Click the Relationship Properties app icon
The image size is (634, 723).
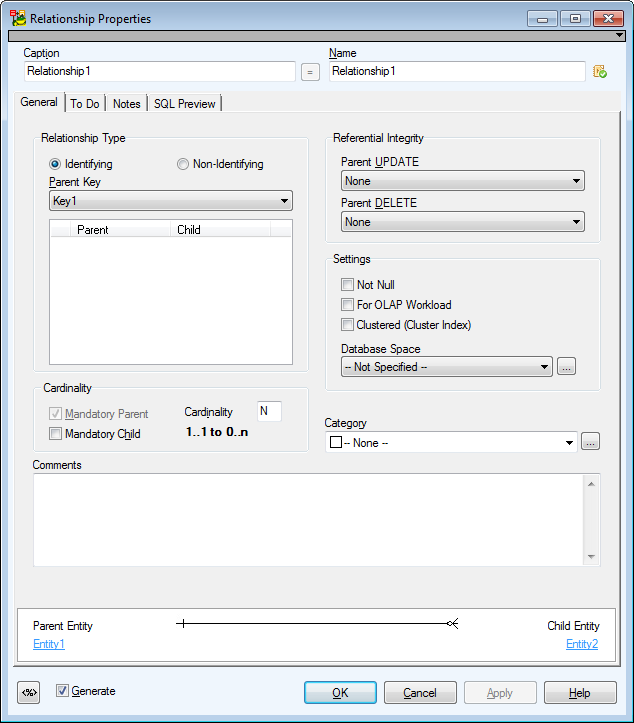coord(18,18)
